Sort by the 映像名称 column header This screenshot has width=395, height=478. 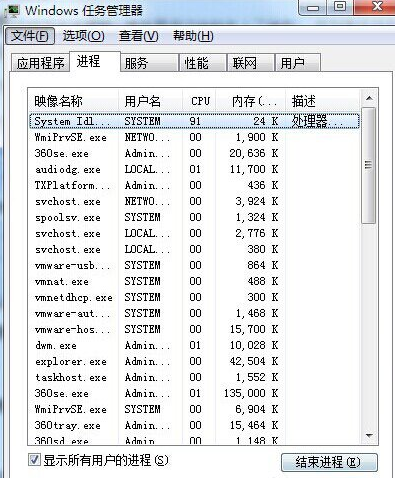point(74,101)
